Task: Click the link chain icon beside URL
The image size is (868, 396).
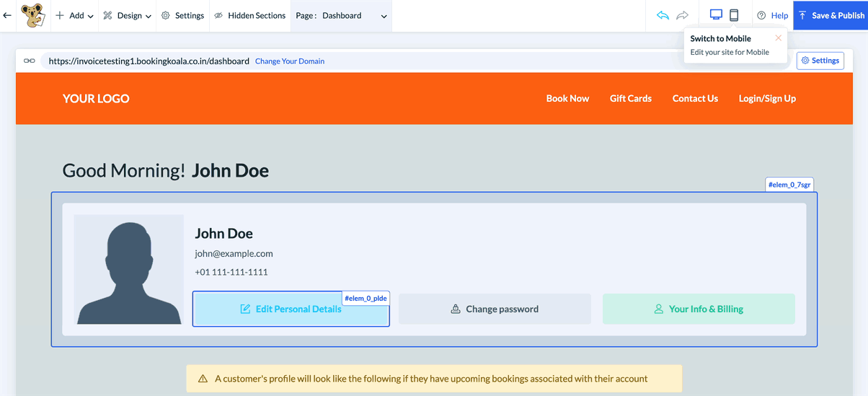Action: [x=30, y=61]
